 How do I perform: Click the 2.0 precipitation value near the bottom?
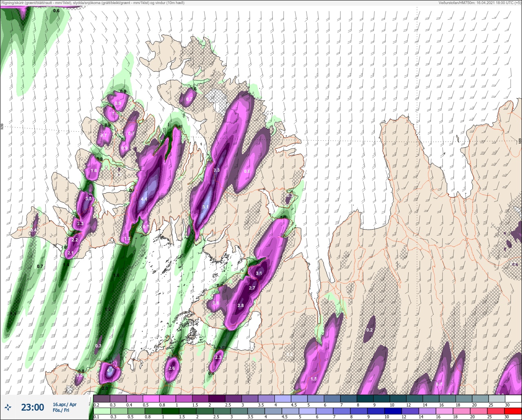105,388
